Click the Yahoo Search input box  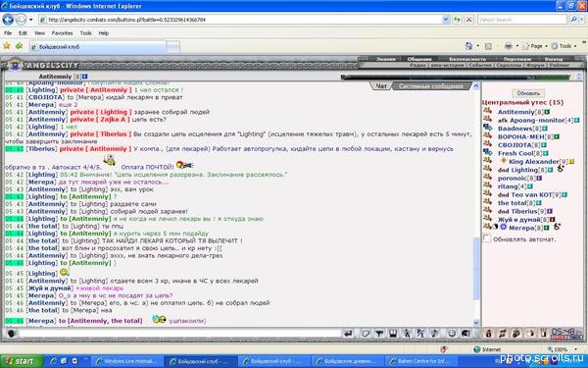521,20
